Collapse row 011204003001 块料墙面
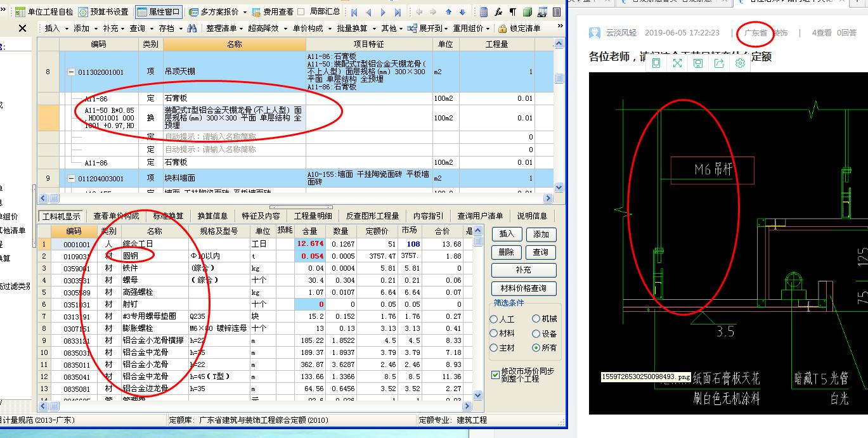Screen dimensions: 868x438 tap(71, 179)
